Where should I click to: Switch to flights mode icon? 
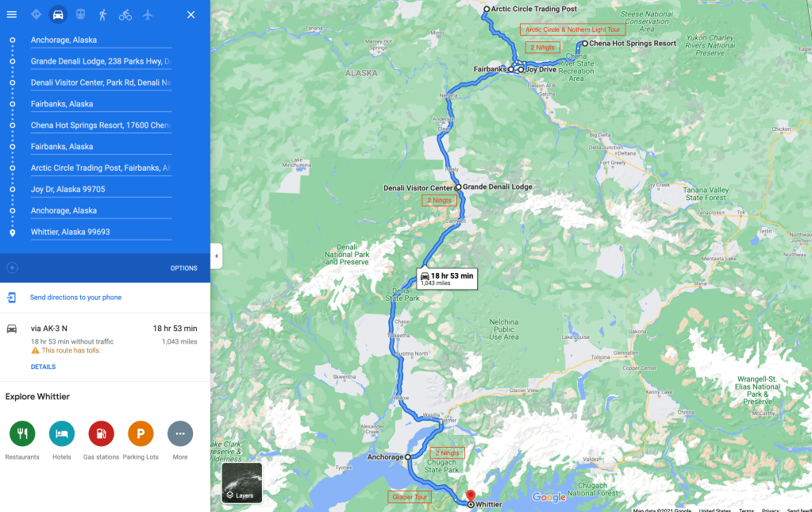coord(148,14)
